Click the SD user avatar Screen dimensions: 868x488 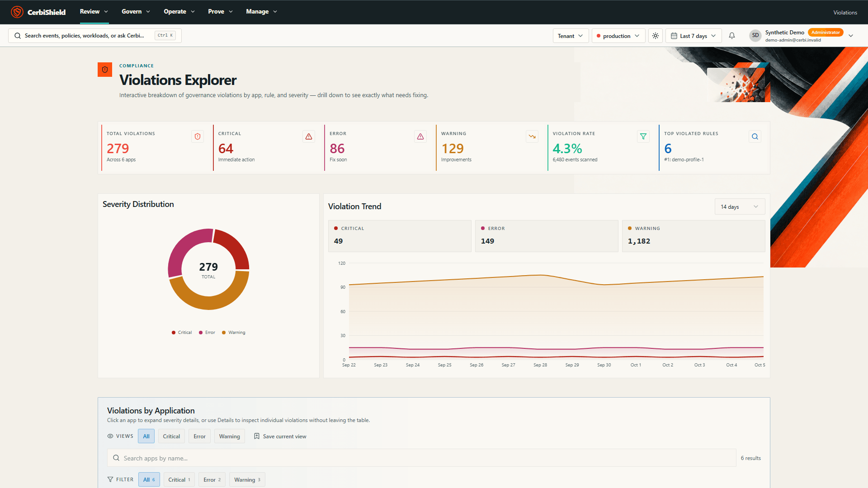pos(755,36)
